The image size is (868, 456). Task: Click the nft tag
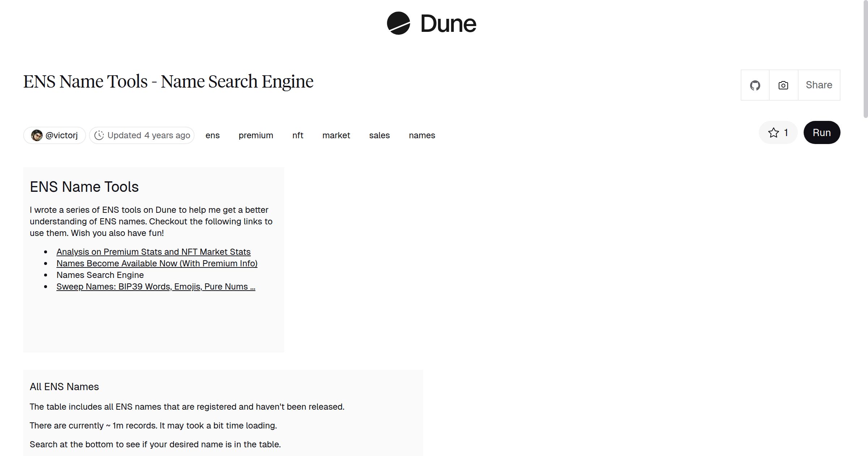click(x=297, y=135)
